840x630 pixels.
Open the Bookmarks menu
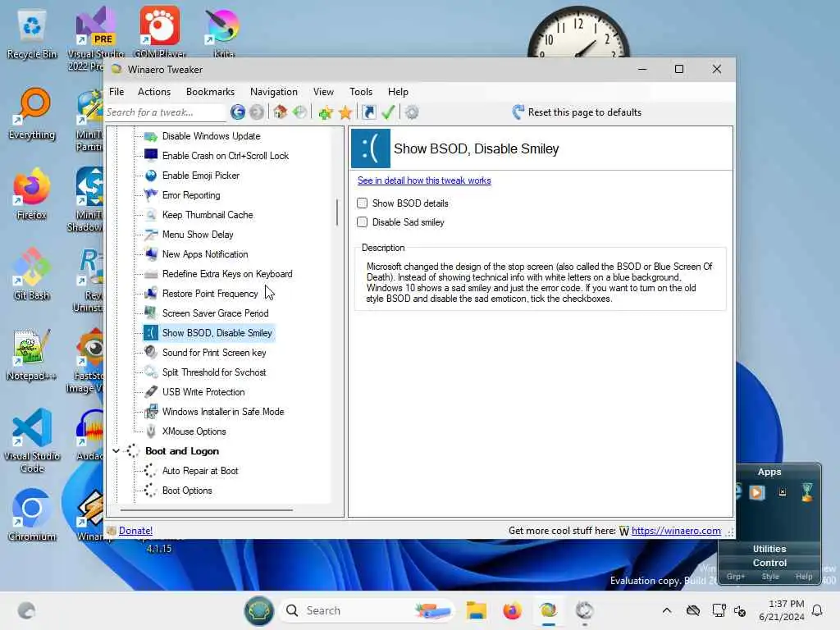pos(211,92)
